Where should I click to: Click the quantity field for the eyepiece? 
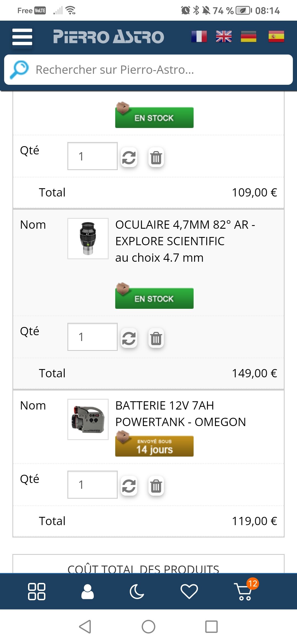tap(92, 337)
